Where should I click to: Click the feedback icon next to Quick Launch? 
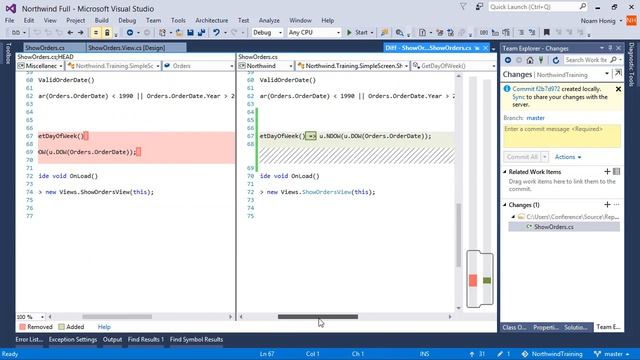(x=479, y=7)
